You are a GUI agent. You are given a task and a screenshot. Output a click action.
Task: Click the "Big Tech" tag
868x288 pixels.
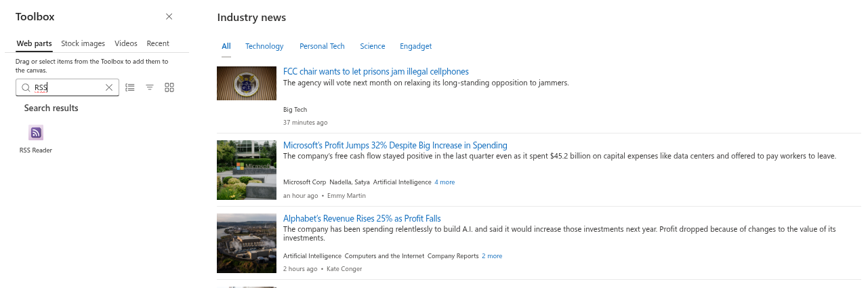tap(295, 109)
